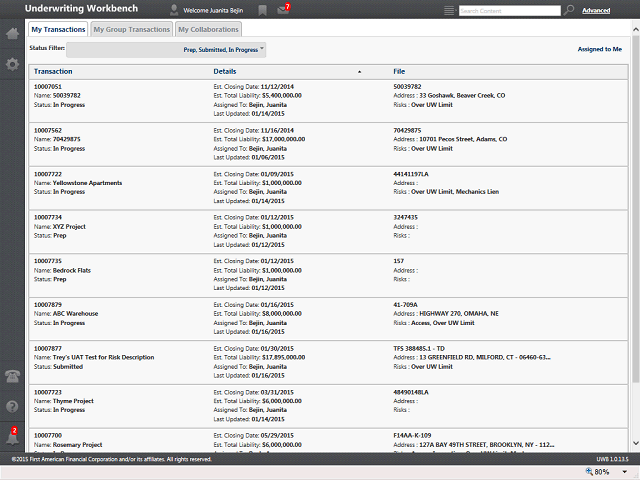Click file number 41-709A
This screenshot has width=640, height=480.
405,305
